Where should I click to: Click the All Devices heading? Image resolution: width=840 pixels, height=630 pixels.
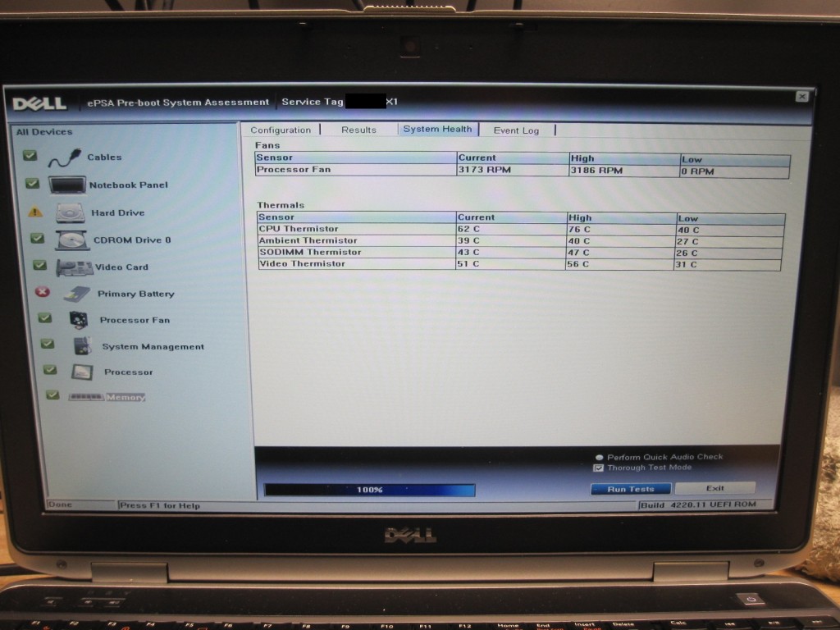[x=44, y=132]
